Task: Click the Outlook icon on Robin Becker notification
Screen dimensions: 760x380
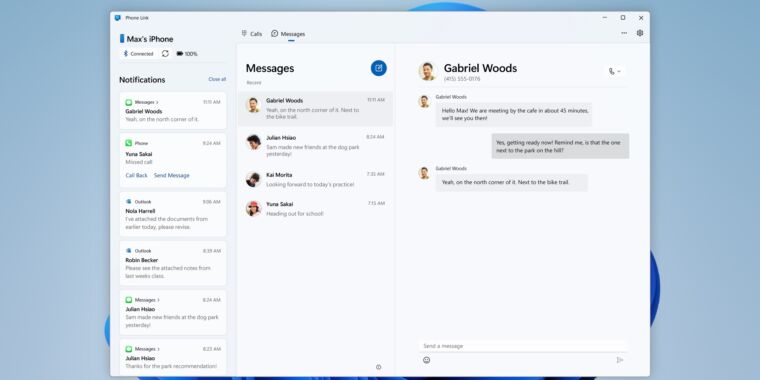Action: tap(128, 251)
